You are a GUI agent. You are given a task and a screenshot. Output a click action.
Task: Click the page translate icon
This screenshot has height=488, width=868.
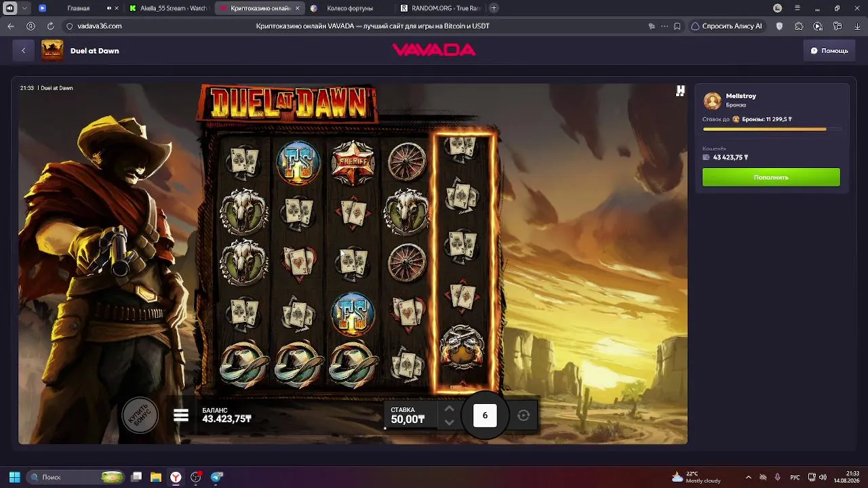pyautogui.click(x=652, y=26)
